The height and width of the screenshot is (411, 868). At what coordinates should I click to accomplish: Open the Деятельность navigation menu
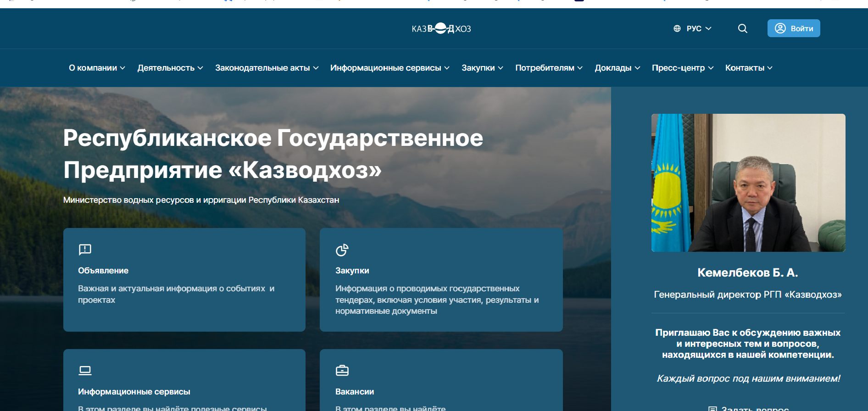170,68
